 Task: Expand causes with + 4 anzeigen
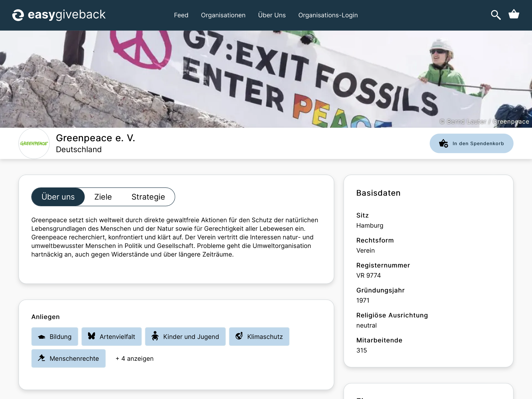tap(134, 359)
